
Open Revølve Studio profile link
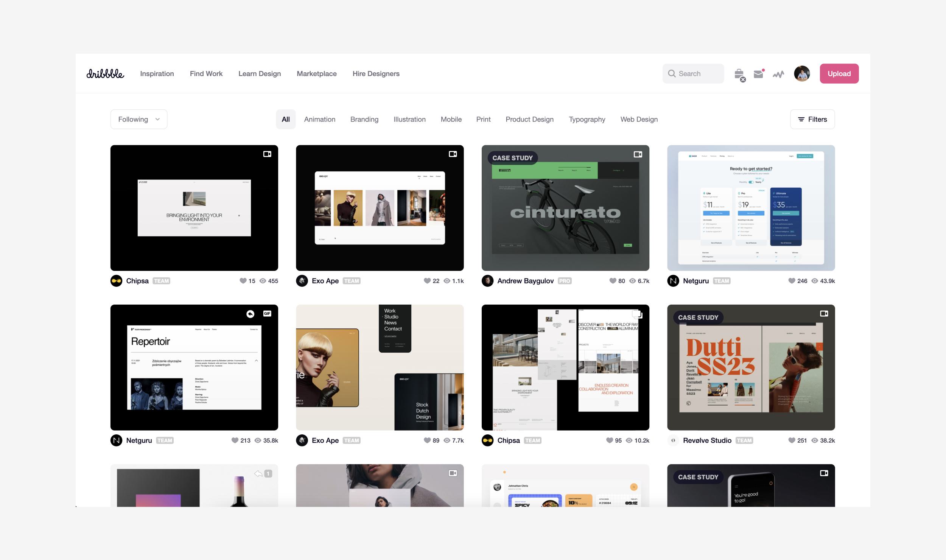pyautogui.click(x=707, y=440)
